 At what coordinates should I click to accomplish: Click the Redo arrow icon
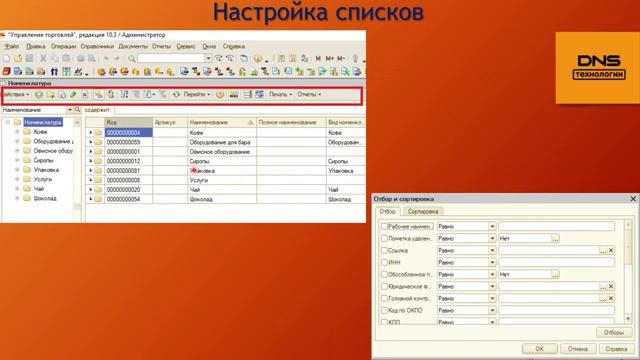tap(117, 59)
